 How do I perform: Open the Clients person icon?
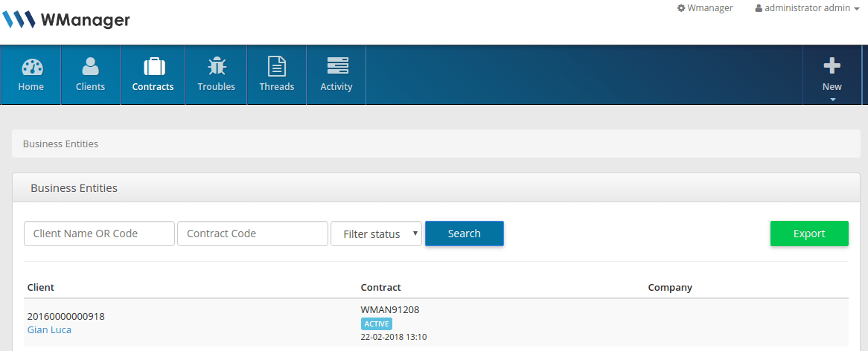(91, 67)
